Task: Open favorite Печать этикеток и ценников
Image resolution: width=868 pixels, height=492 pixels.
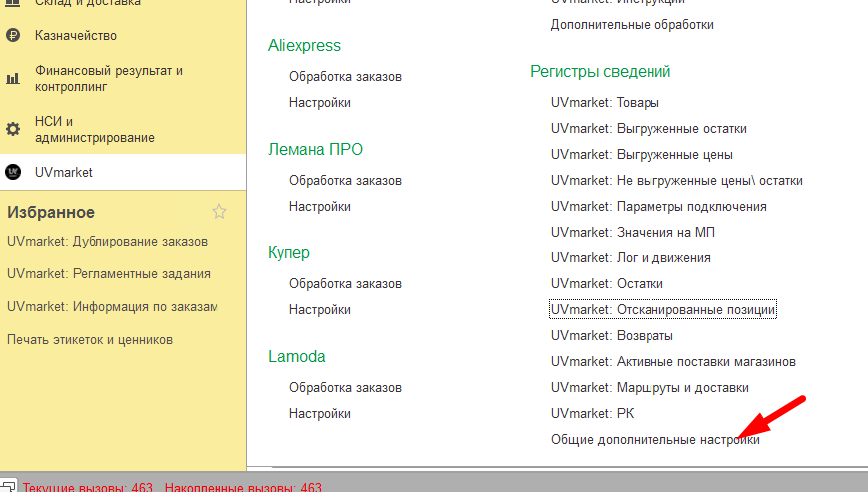Action: click(x=90, y=339)
